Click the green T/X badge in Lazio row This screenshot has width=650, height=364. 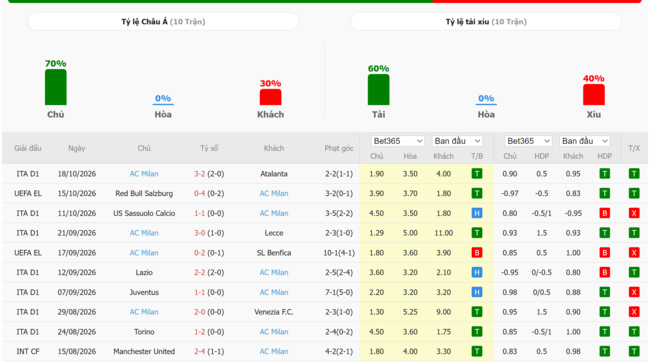pyautogui.click(x=634, y=272)
